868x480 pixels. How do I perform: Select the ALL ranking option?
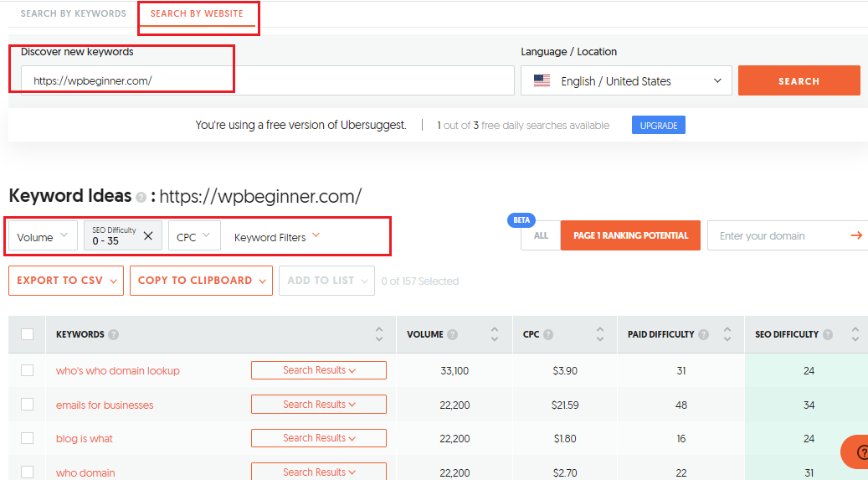540,235
